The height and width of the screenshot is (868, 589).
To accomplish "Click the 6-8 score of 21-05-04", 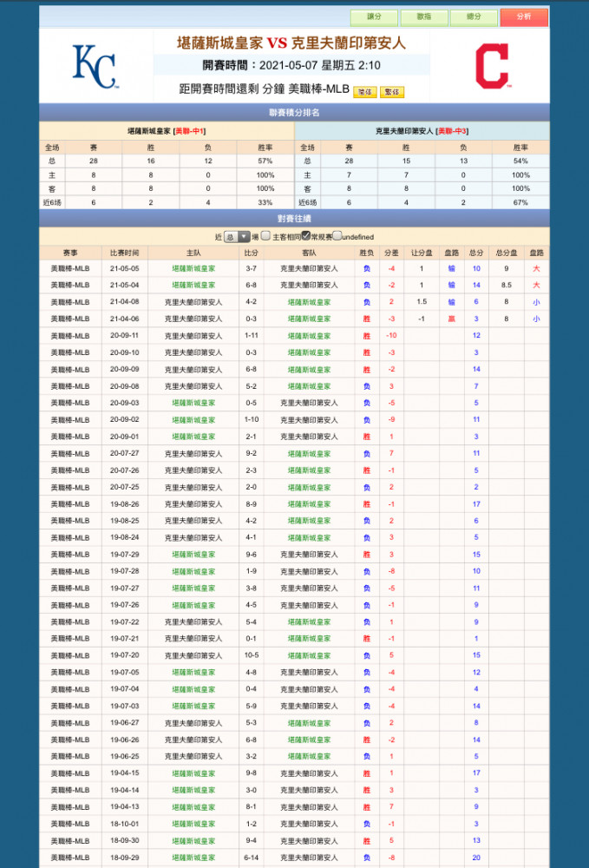I will coord(251,285).
